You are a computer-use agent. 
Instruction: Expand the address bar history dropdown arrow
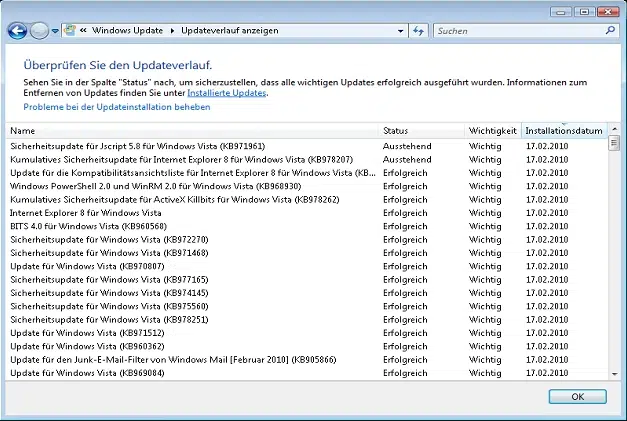(x=400, y=31)
